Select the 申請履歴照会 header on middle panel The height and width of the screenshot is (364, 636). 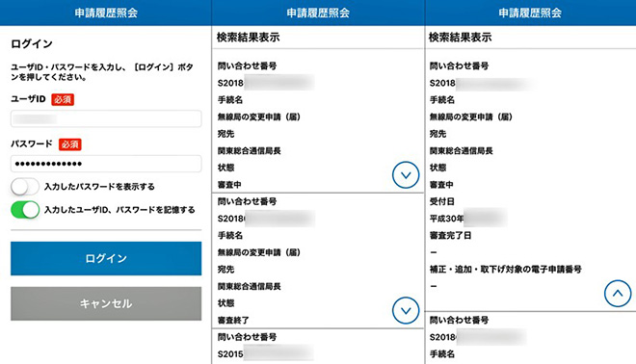(318, 13)
